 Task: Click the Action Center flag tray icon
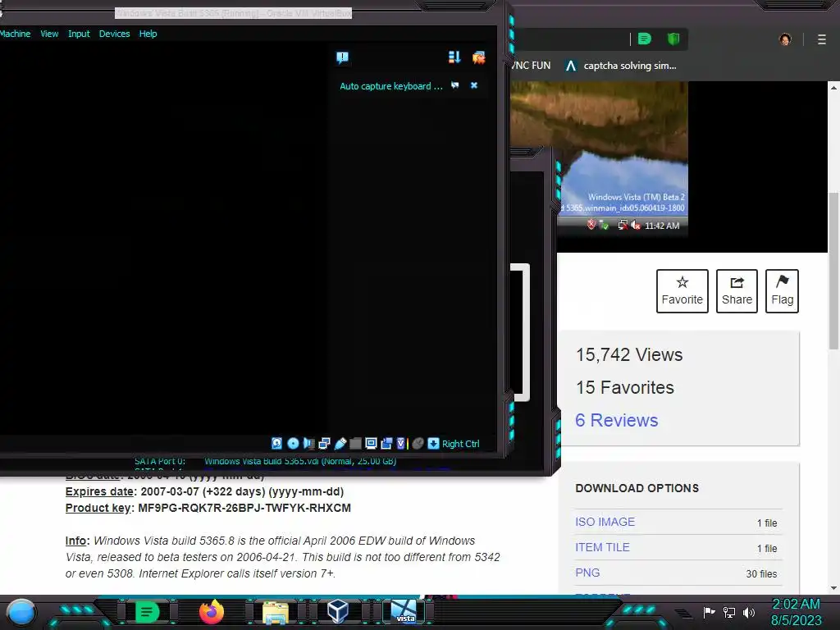tap(710, 612)
